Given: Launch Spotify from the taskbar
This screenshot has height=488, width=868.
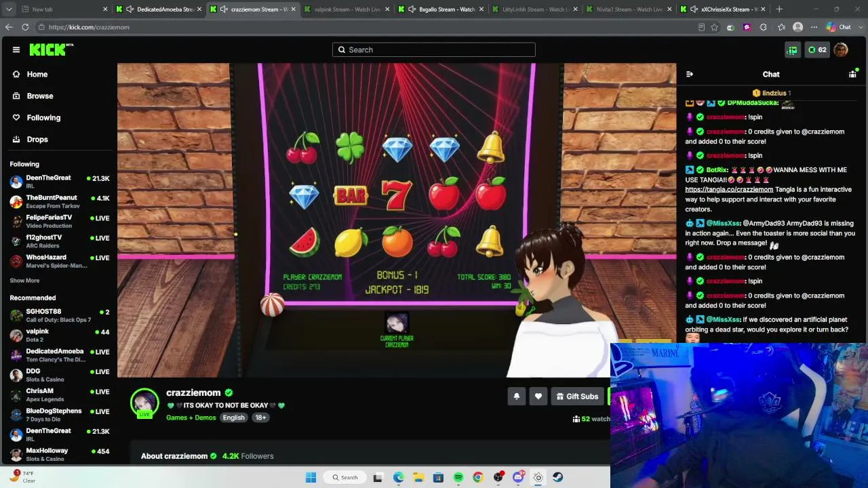Looking at the screenshot, I should (x=458, y=477).
